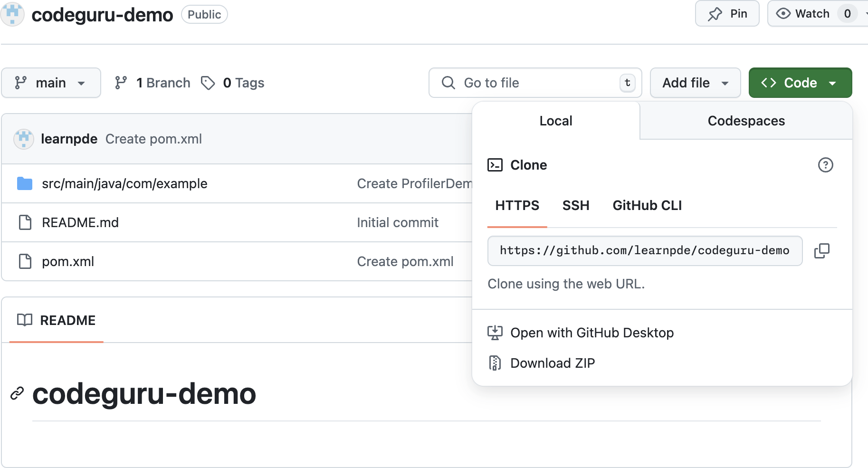868x468 pixels.
Task: Click the branch icon beside 1 Branch
Action: [x=121, y=83]
